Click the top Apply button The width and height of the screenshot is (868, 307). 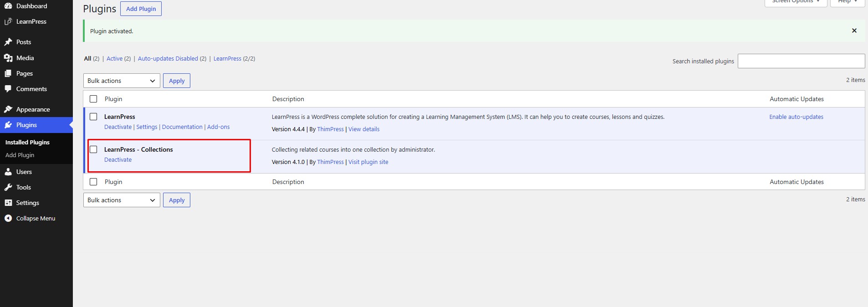(177, 81)
